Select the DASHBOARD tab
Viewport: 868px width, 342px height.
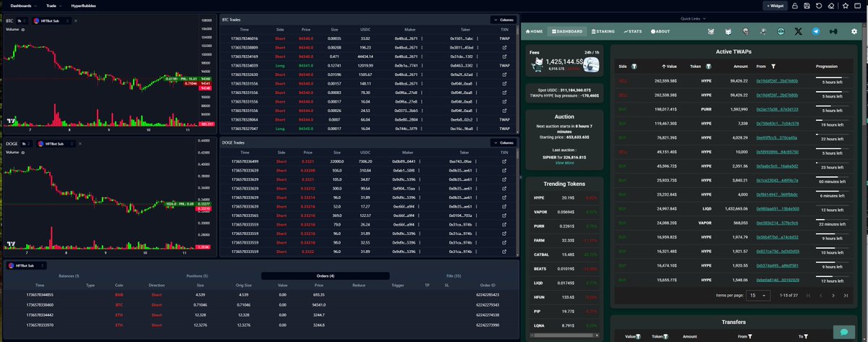pos(566,32)
